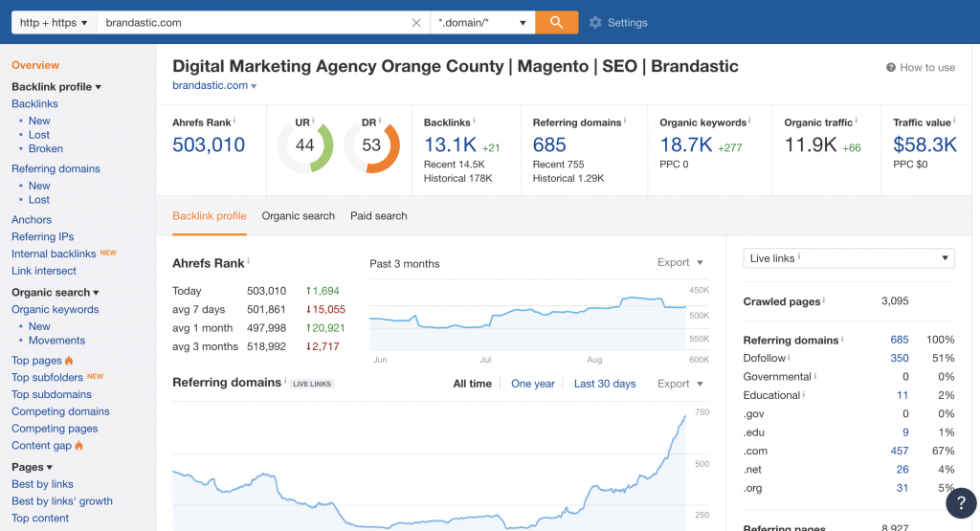Viewport: 980px width, 531px height.
Task: Click the Educational count 11
Action: [x=902, y=395]
